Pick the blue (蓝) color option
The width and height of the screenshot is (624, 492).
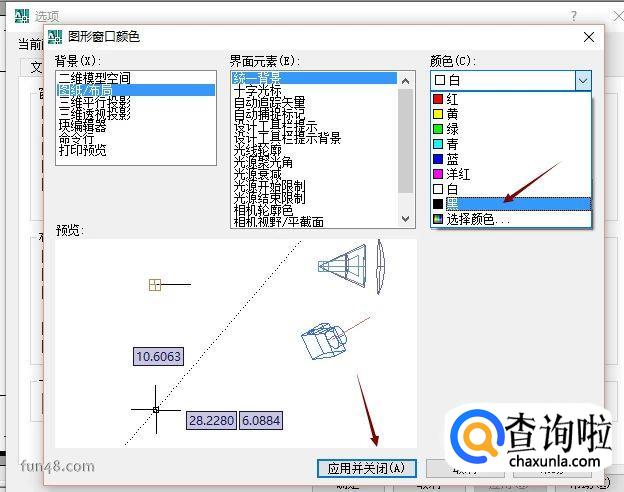pos(453,159)
